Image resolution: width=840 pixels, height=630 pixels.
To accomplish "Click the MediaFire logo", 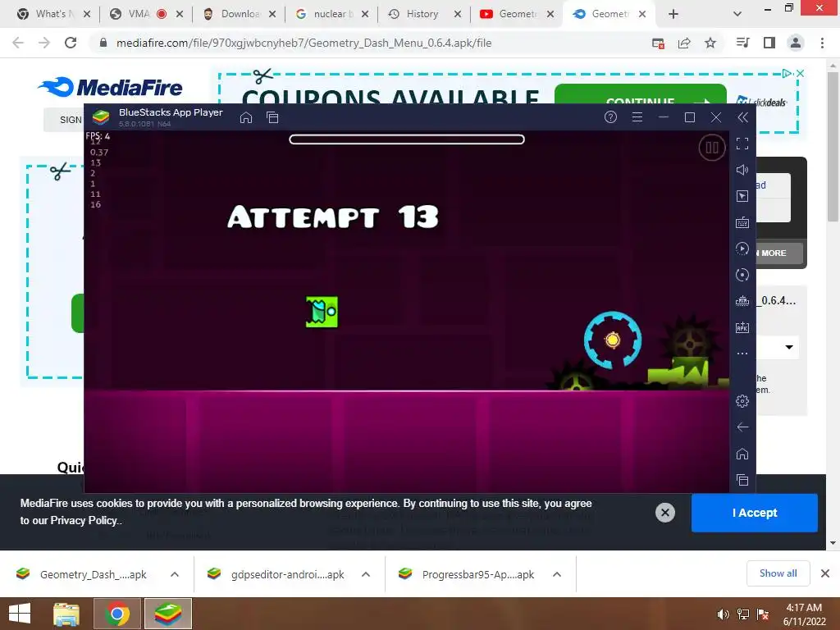I will coord(110,87).
